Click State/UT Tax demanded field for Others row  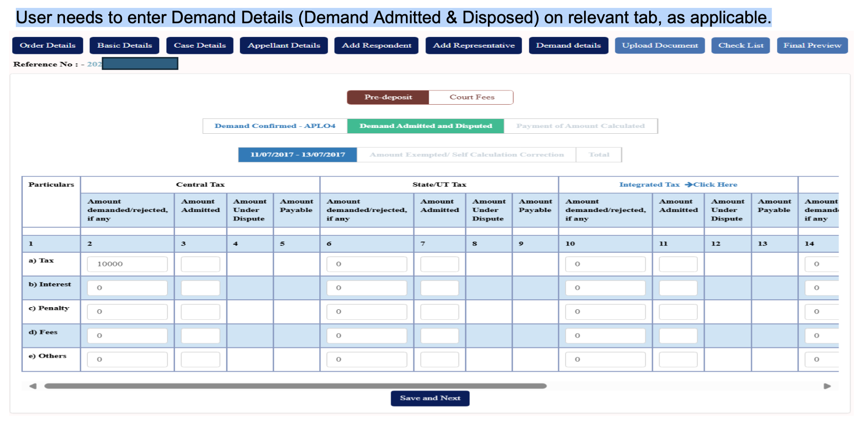pyautogui.click(x=367, y=359)
